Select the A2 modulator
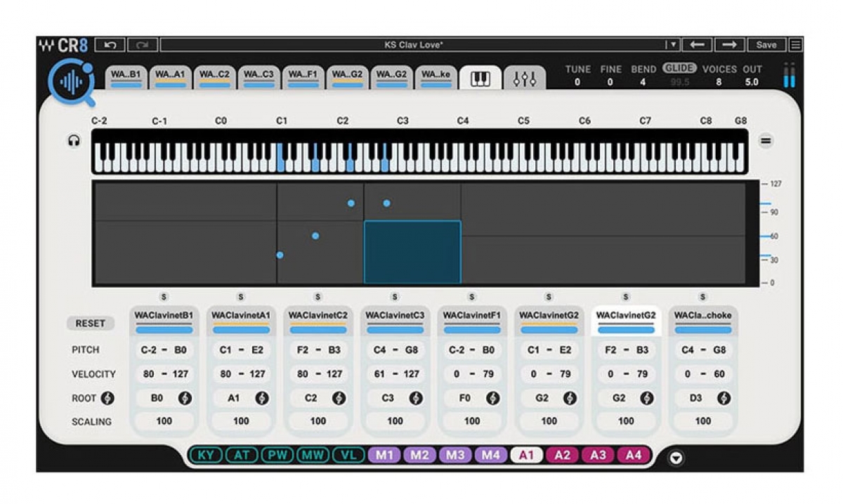The image size is (843, 504). click(563, 455)
